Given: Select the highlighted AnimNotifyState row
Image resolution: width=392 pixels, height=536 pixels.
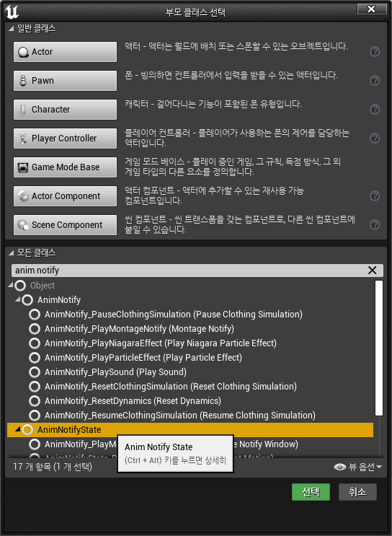Looking at the screenshot, I should coord(190,430).
